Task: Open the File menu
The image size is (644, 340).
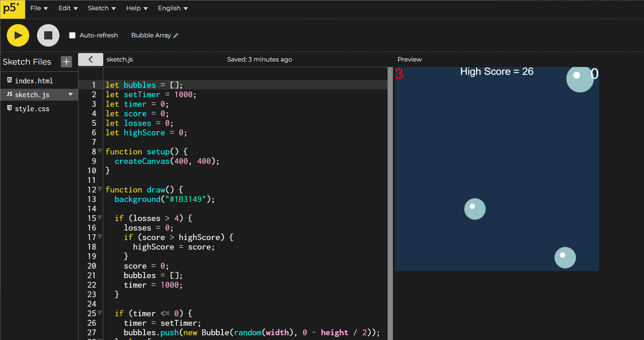Action: pos(39,8)
